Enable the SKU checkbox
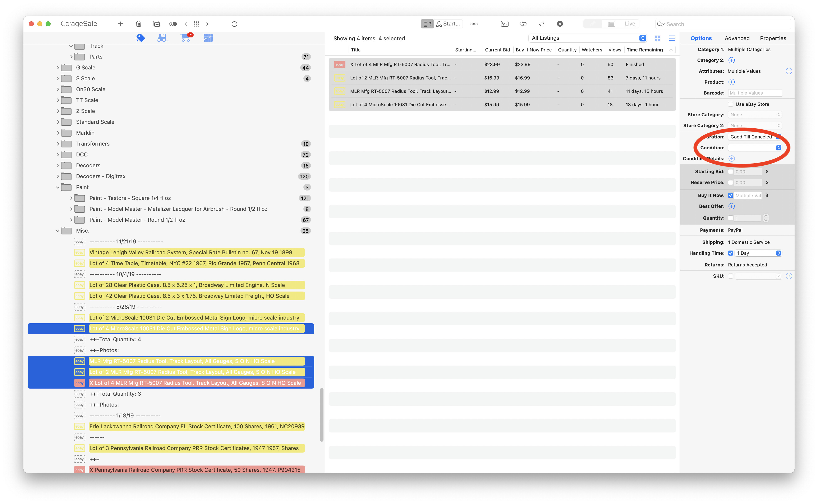The height and width of the screenshot is (504, 818). [730, 276]
